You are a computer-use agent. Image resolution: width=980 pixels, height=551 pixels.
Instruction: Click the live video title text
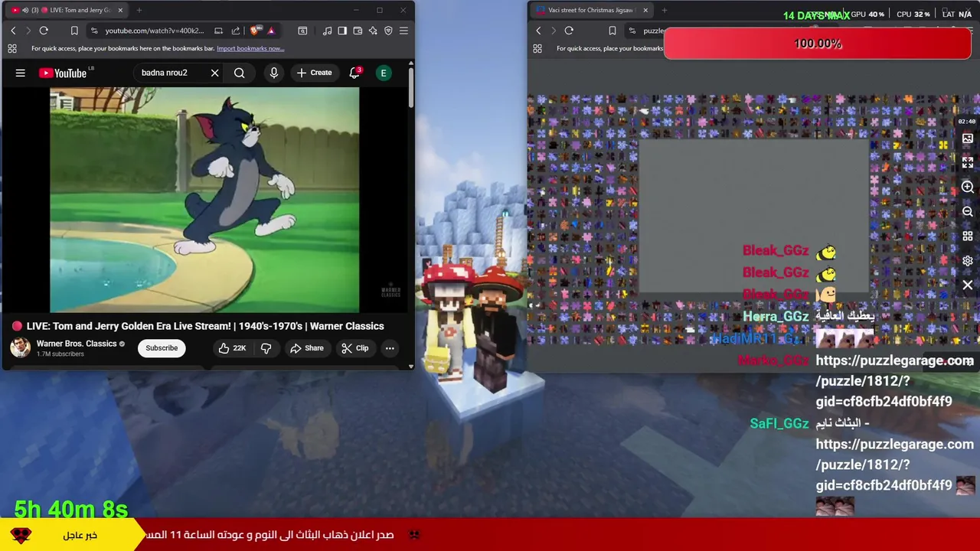click(x=205, y=326)
